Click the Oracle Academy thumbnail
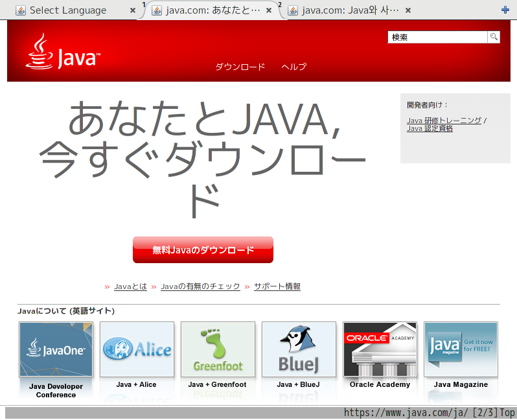Viewport: 517px width, 420px height. tap(380, 349)
